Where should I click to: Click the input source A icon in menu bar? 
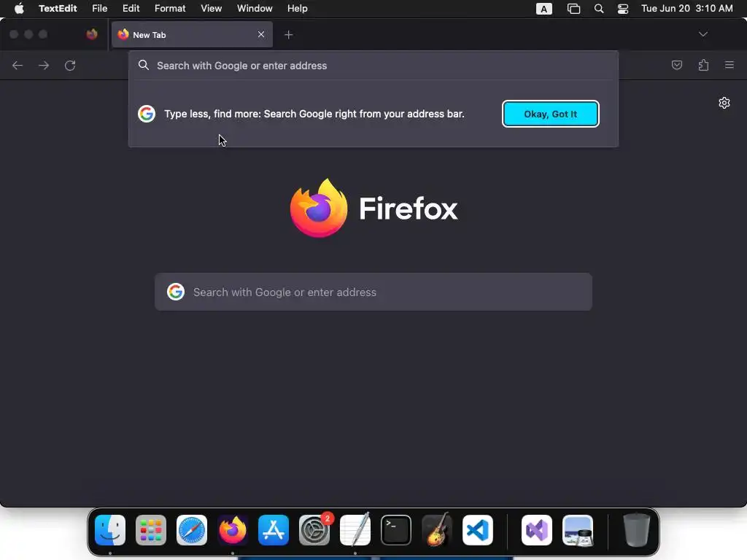pyautogui.click(x=544, y=9)
